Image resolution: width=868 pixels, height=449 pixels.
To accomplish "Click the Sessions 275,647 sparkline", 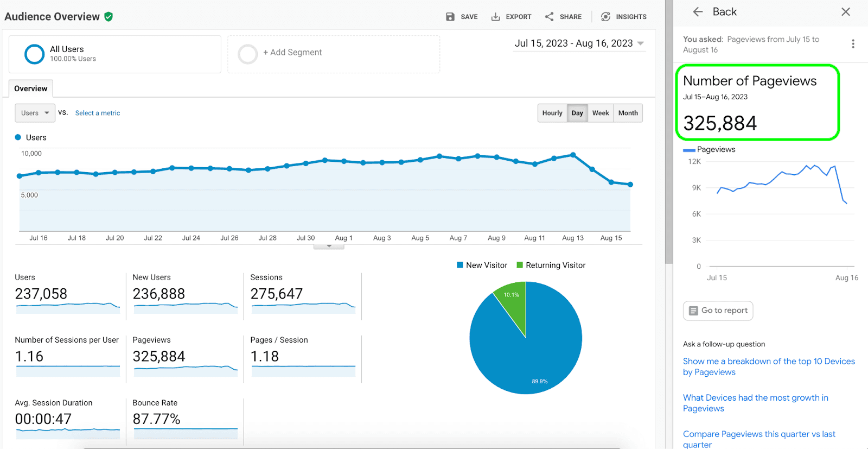I will [303, 307].
